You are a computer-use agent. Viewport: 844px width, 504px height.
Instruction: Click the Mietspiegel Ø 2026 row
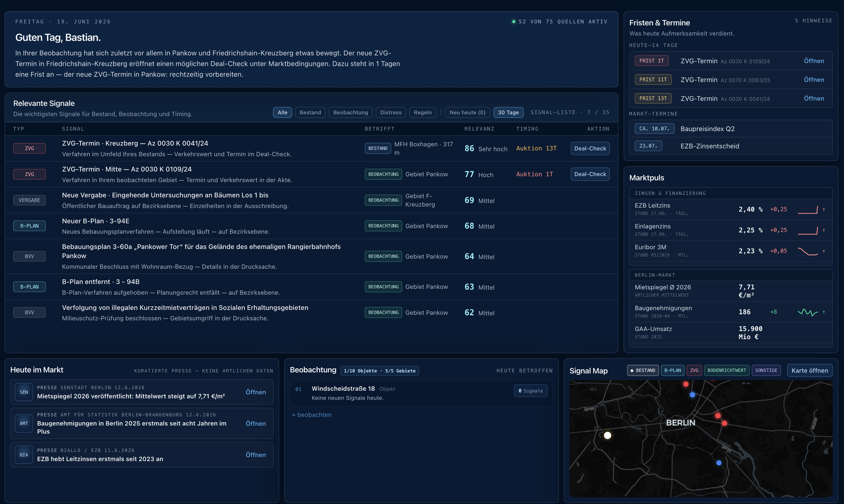click(731, 291)
